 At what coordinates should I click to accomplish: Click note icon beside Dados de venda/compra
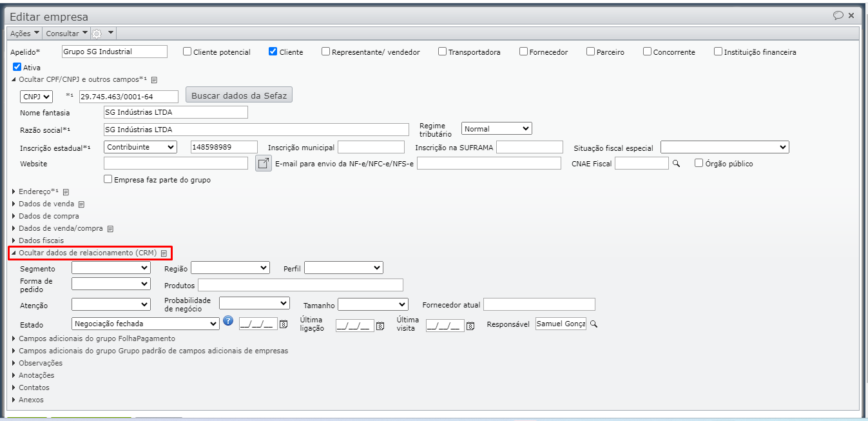(x=110, y=229)
